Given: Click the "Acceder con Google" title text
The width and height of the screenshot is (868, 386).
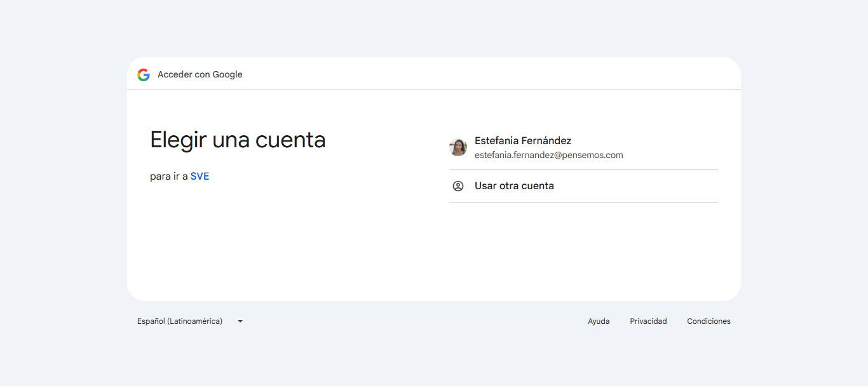Looking at the screenshot, I should click(200, 74).
